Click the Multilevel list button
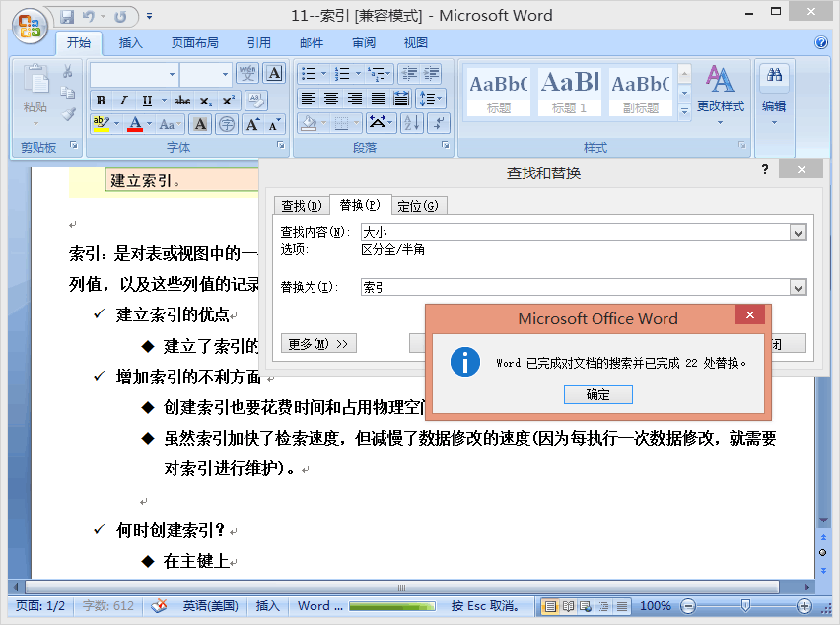 click(378, 73)
